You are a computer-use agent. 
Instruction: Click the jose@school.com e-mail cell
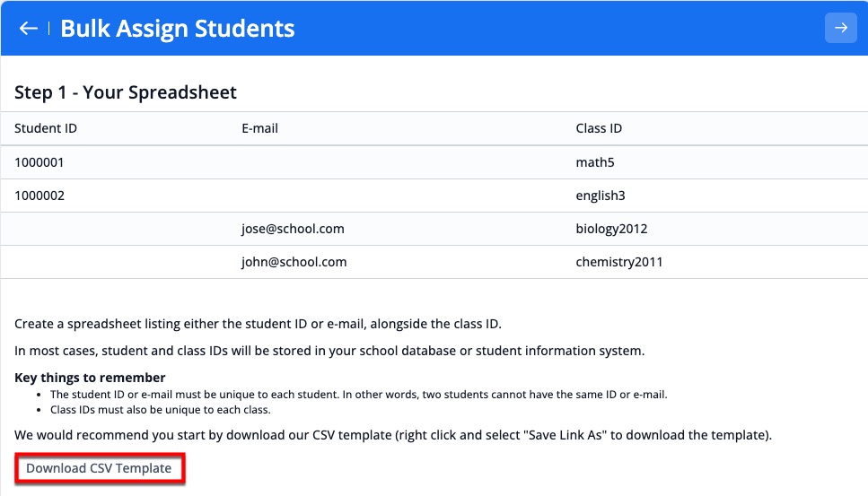tap(293, 229)
